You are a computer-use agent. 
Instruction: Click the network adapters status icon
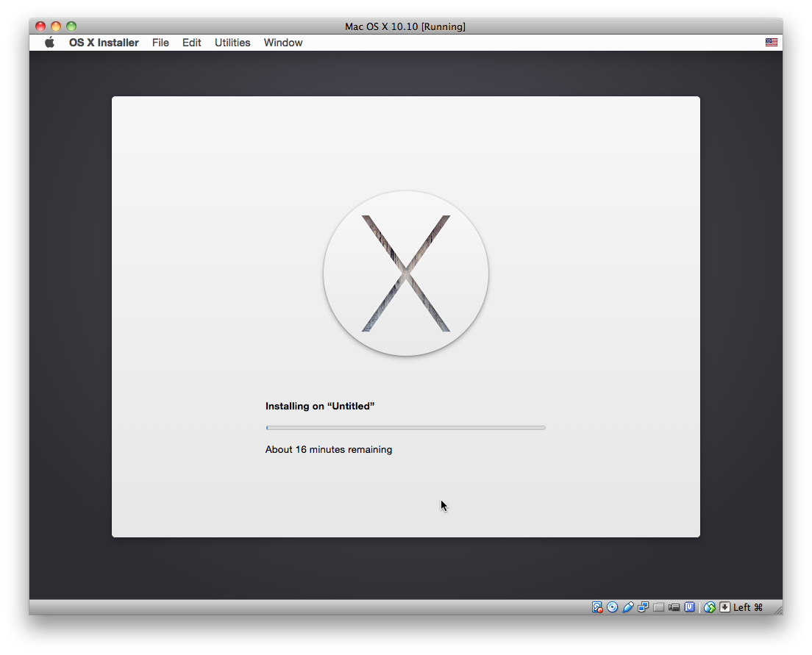click(x=643, y=606)
